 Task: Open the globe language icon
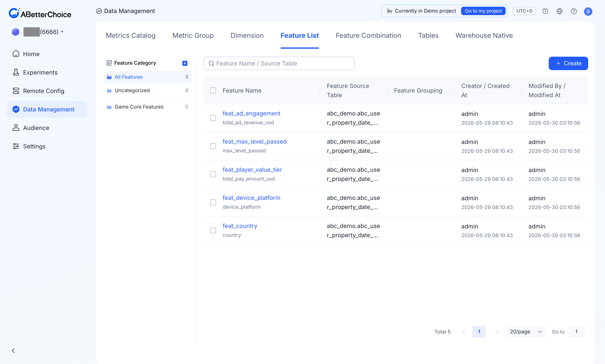click(x=560, y=11)
